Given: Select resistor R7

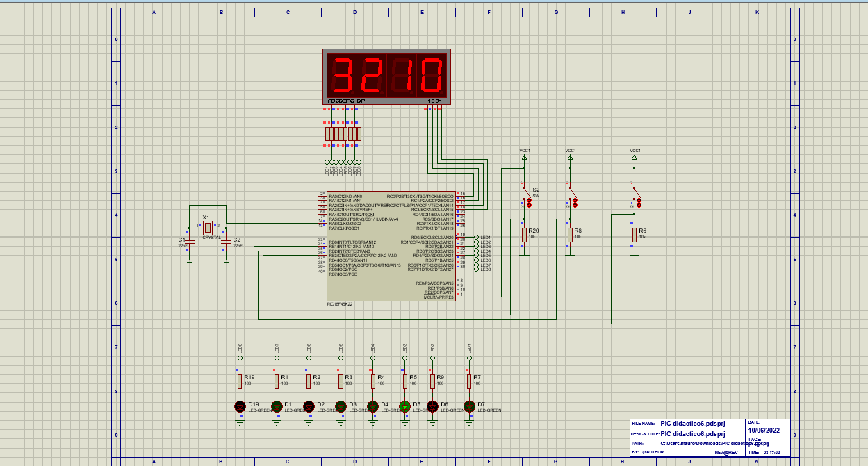Looking at the screenshot, I should (469, 381).
